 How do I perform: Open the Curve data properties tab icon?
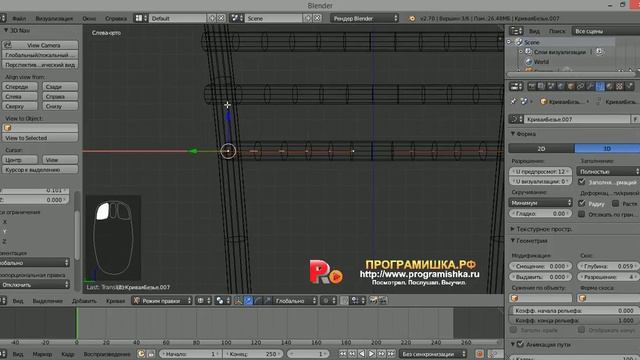tap(600, 86)
